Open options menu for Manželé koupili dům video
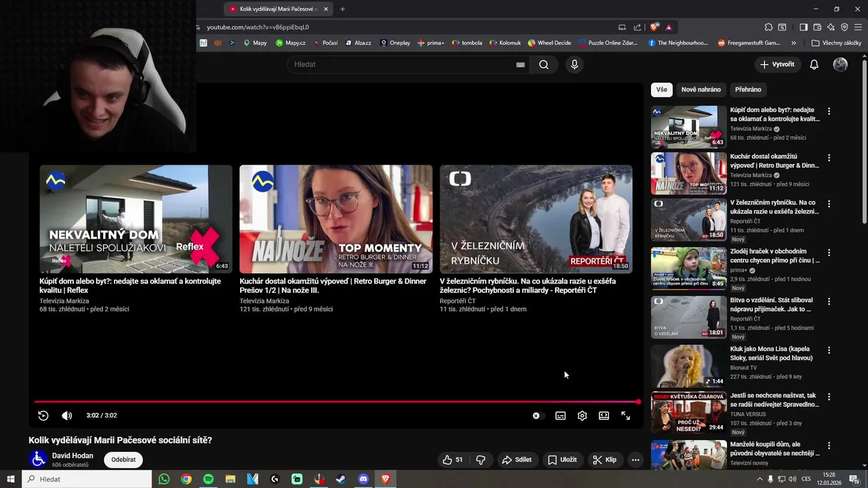Screen dimensions: 868x488 [x=829, y=445]
